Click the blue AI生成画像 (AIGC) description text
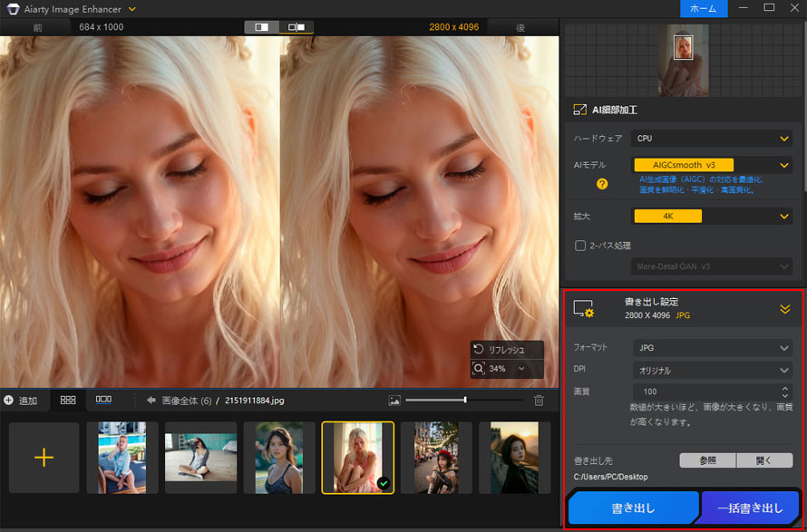807x532 pixels. pos(702,185)
